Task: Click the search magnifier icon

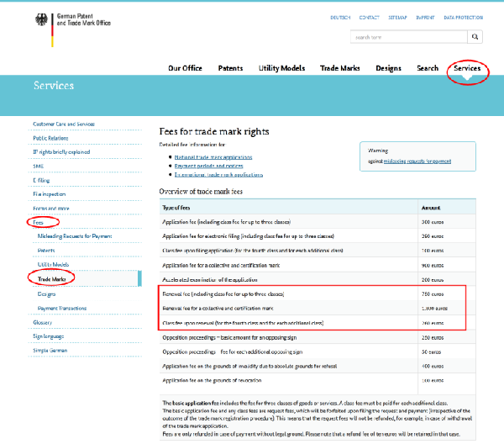Action: [475, 37]
